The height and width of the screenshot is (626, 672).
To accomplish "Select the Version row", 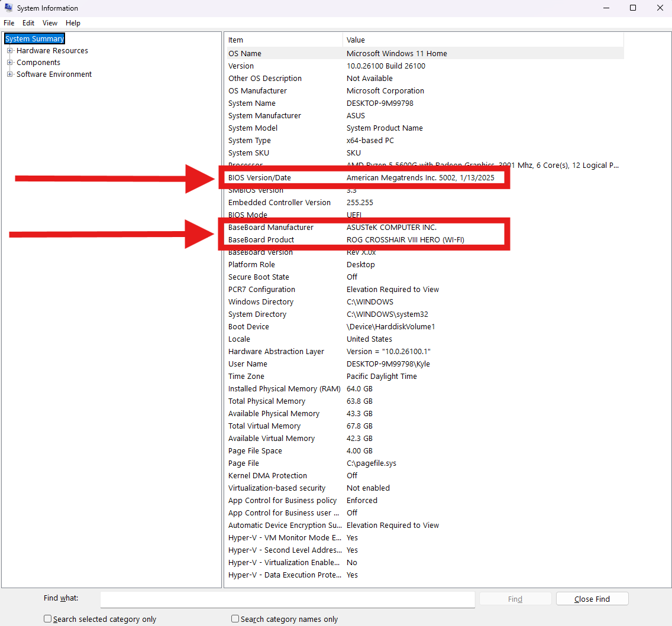I will [x=425, y=66].
